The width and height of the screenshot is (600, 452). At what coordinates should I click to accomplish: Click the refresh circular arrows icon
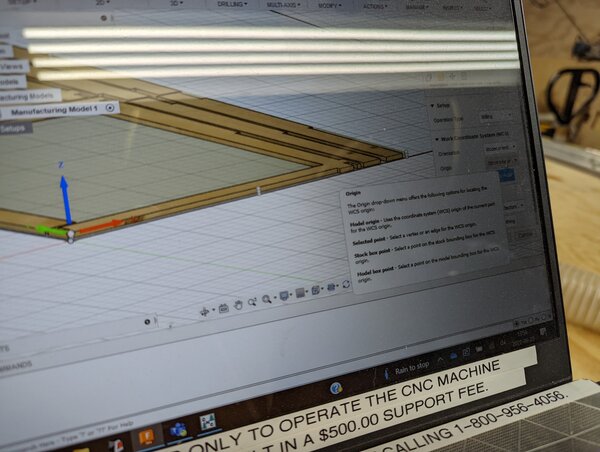pos(346,284)
